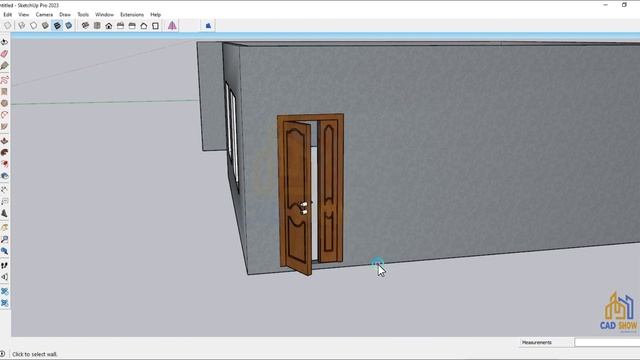Click the status bar info icon
This screenshot has width=640, height=360.
point(3,354)
